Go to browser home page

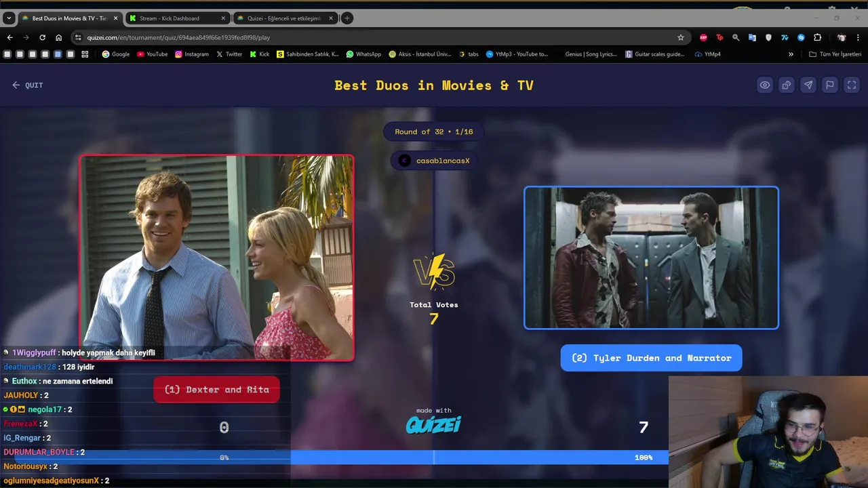[x=58, y=37]
